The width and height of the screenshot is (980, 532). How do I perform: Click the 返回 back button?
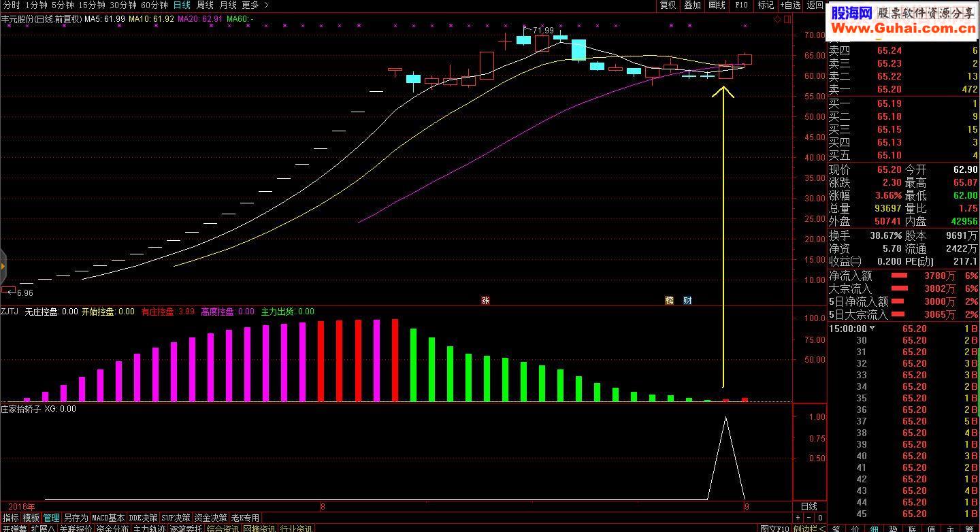(x=815, y=5)
